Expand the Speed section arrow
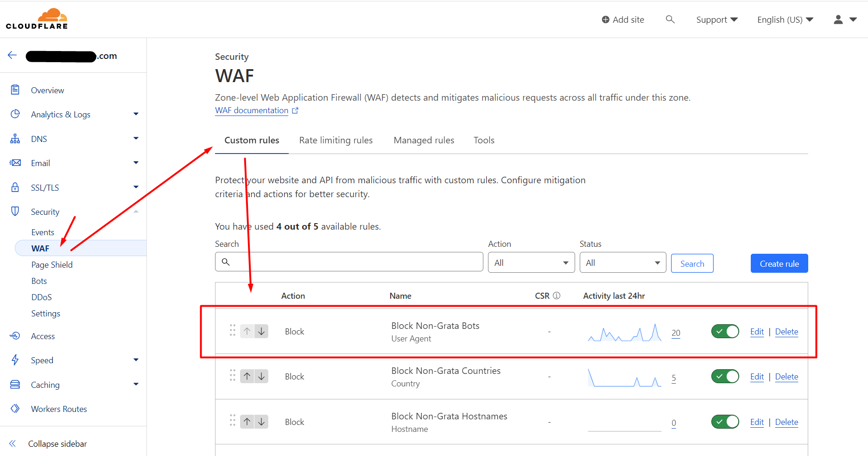Viewport: 868px width, 456px height. pyautogui.click(x=136, y=360)
